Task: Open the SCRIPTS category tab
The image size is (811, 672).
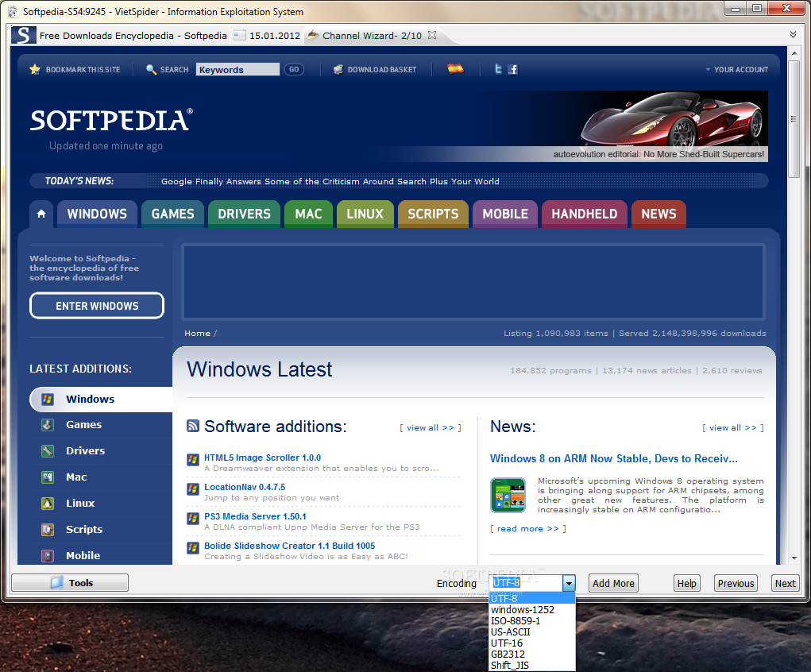Action: click(x=433, y=214)
